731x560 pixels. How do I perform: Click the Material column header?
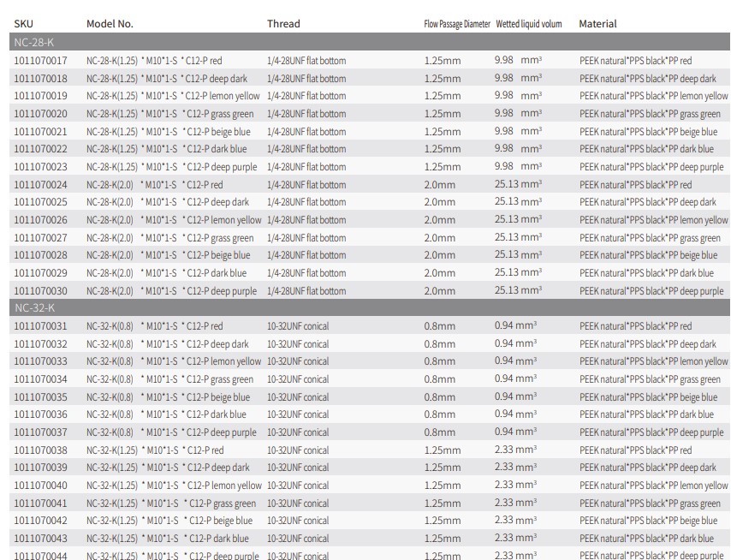597,24
